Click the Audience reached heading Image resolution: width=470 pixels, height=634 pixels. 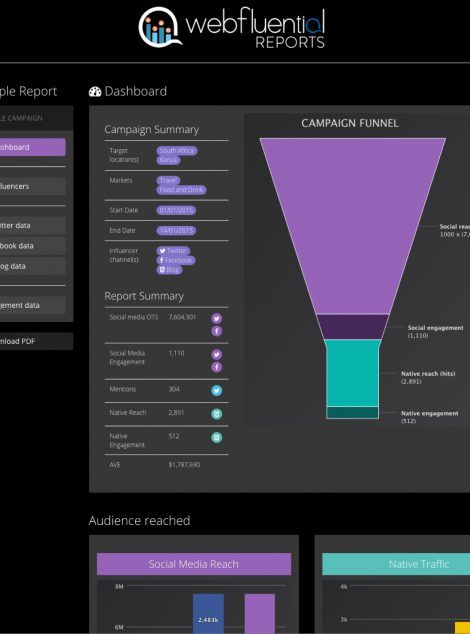click(x=140, y=520)
